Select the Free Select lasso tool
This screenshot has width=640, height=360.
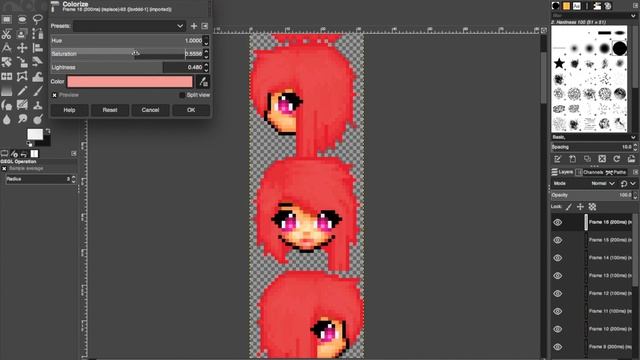click(38, 19)
